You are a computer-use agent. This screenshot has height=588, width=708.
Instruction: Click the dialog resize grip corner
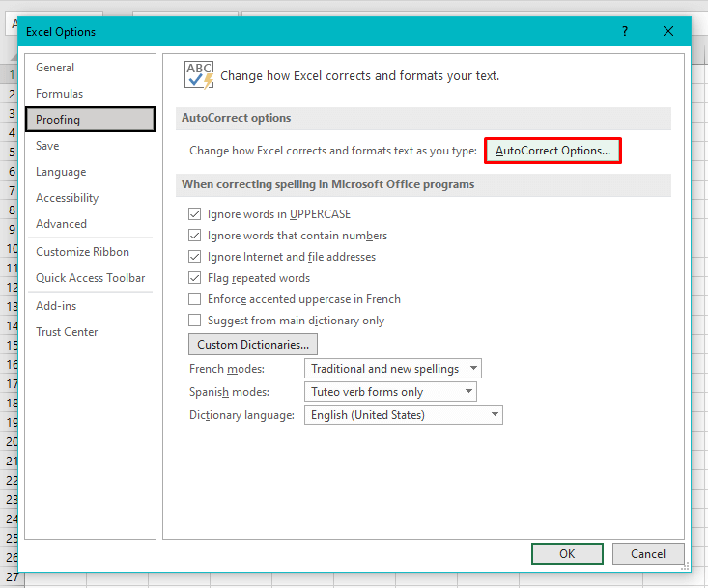coord(685,566)
